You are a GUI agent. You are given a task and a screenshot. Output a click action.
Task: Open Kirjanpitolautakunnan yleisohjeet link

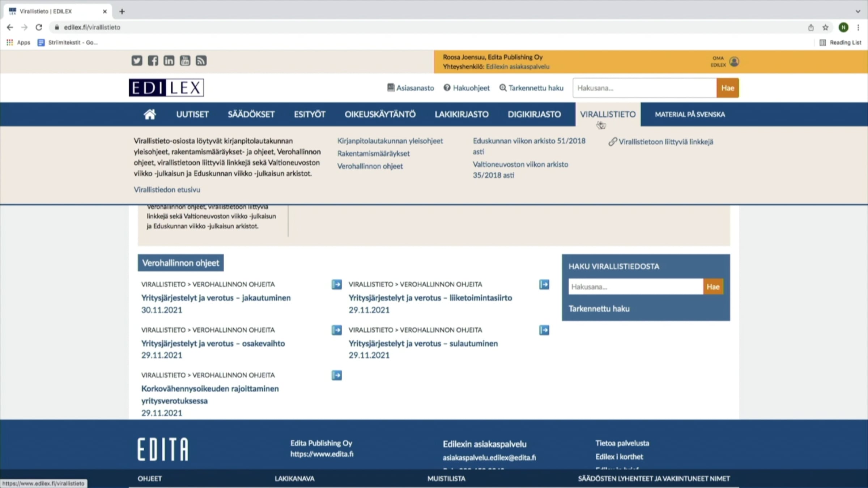pos(390,141)
